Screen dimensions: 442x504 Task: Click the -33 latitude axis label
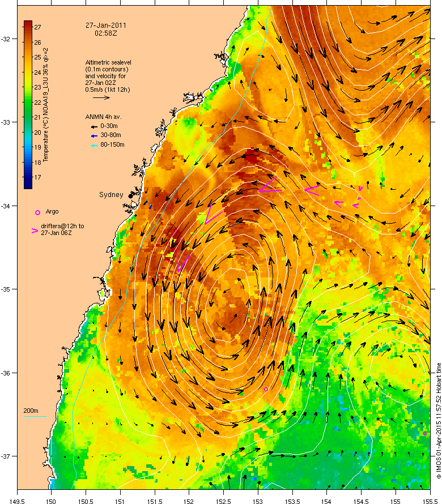click(6, 122)
